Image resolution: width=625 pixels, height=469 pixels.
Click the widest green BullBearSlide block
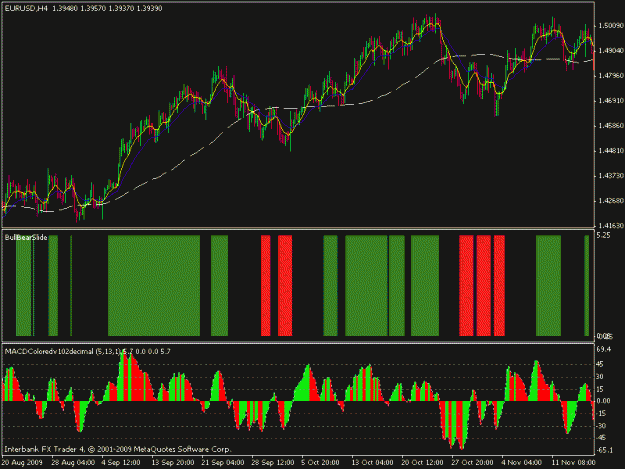pyautogui.click(x=154, y=285)
